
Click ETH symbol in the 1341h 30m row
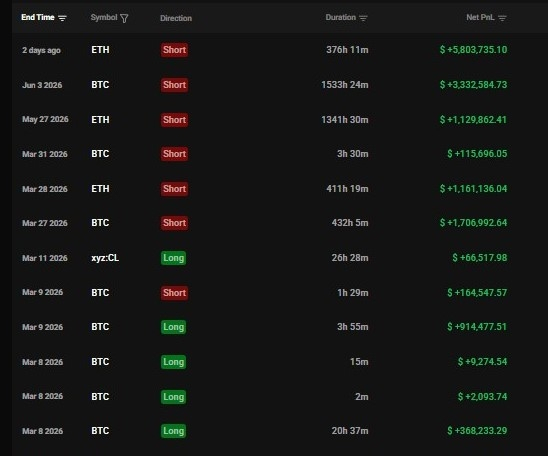100,120
